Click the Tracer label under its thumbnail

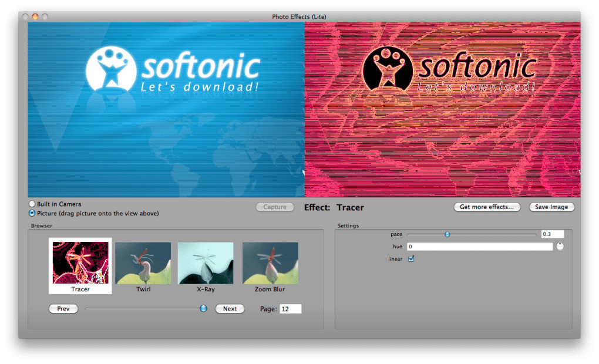tap(80, 289)
